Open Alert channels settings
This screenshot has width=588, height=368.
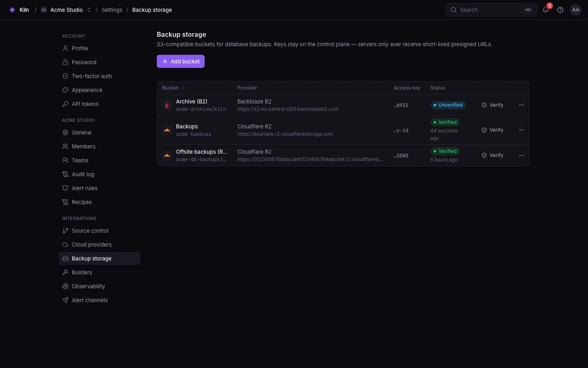100,300
